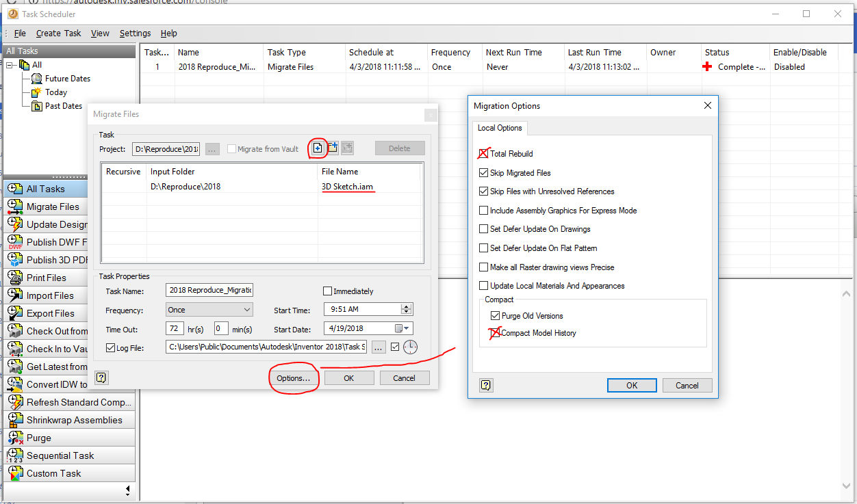Select the Local Options tab
This screenshot has width=857, height=504.
pyautogui.click(x=500, y=128)
